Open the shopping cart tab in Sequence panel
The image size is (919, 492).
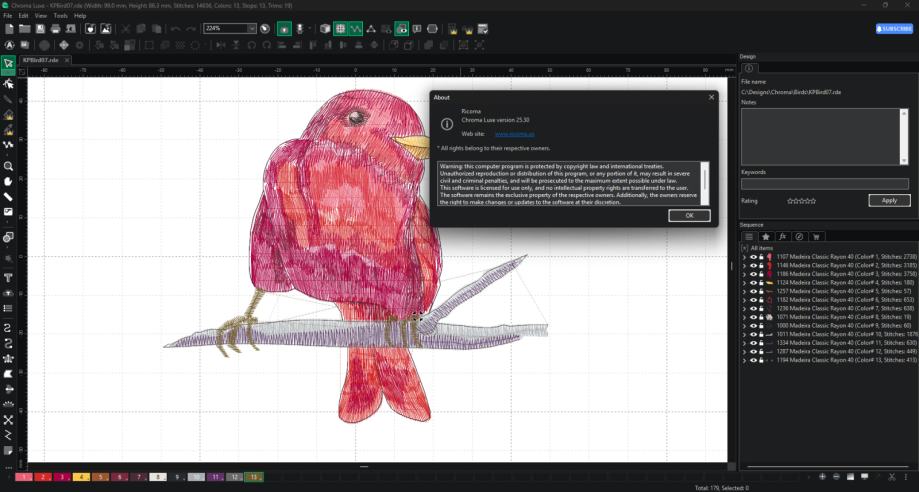point(815,236)
